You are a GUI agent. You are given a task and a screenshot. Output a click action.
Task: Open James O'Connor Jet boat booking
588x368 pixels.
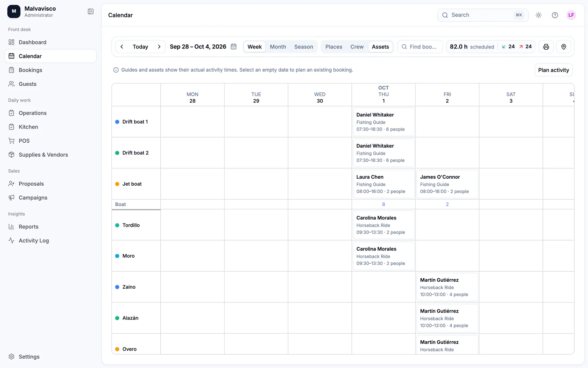point(447,184)
